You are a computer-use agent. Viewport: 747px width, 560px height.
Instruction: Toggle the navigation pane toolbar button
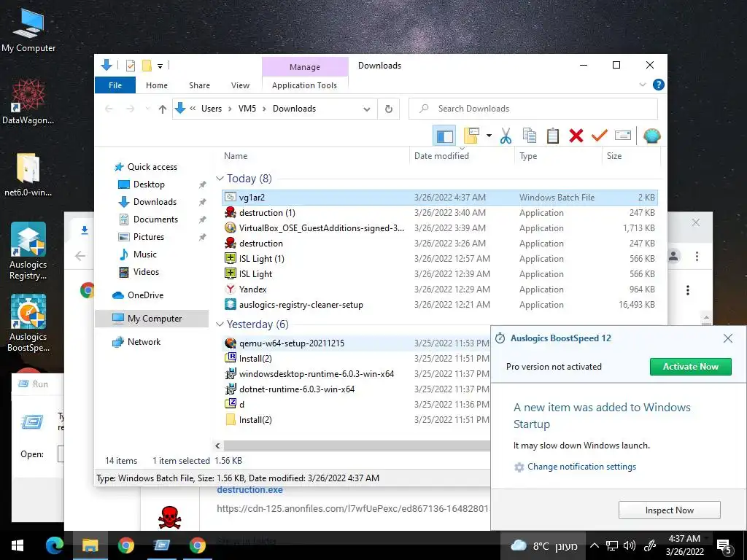point(444,136)
